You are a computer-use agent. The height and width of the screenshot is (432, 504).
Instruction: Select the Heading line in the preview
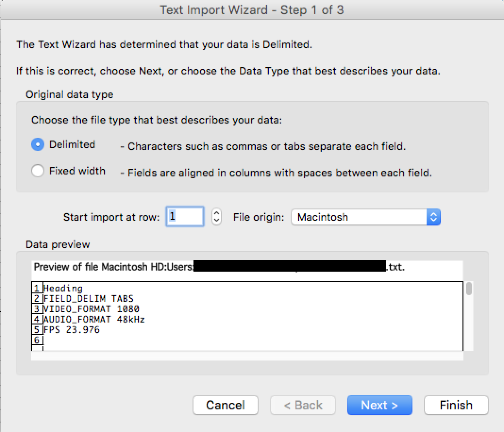[x=63, y=288]
